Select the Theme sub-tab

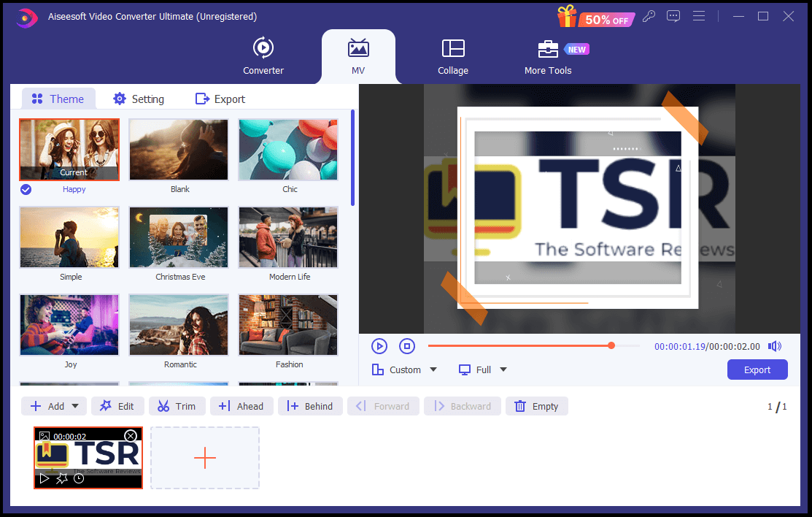click(58, 99)
